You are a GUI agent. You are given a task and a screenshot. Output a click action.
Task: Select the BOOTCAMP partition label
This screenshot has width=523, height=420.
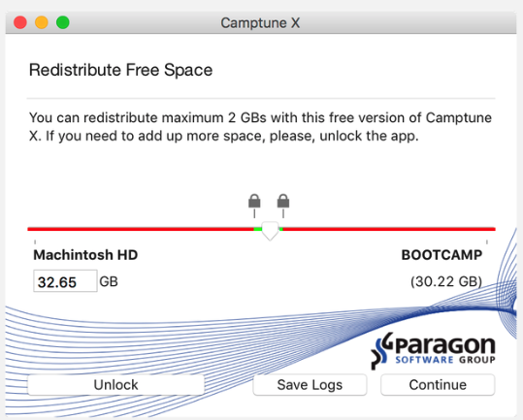441,255
